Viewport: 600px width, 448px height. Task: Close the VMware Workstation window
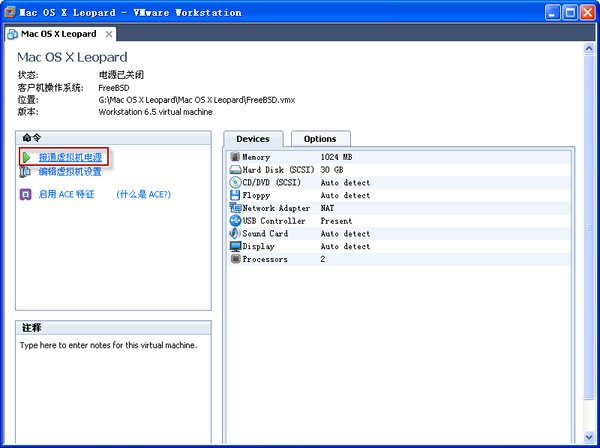pyautogui.click(x=587, y=13)
